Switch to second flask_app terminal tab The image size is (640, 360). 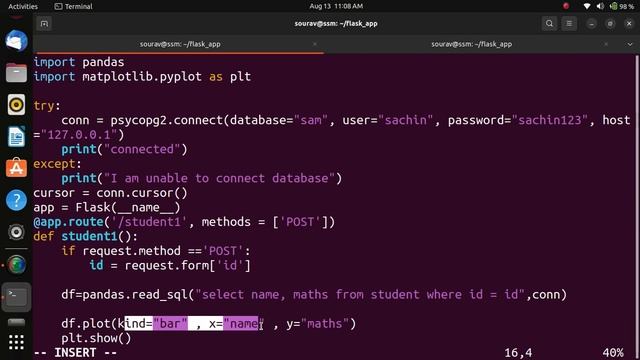coord(471,44)
